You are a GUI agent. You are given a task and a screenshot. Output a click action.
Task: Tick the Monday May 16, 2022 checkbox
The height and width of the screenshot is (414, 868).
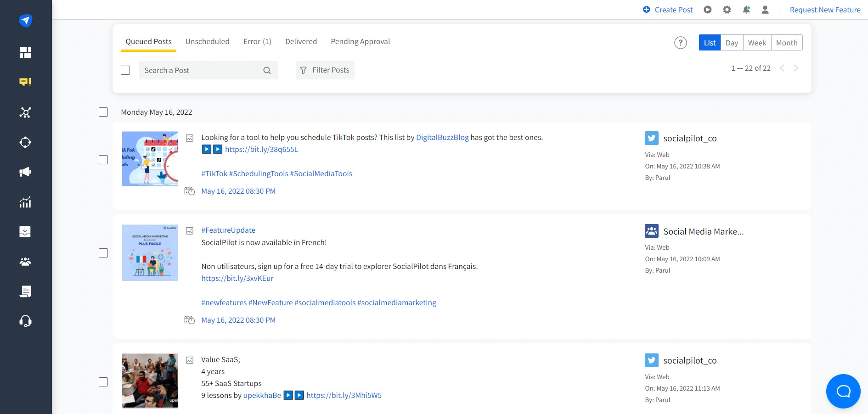pos(103,112)
